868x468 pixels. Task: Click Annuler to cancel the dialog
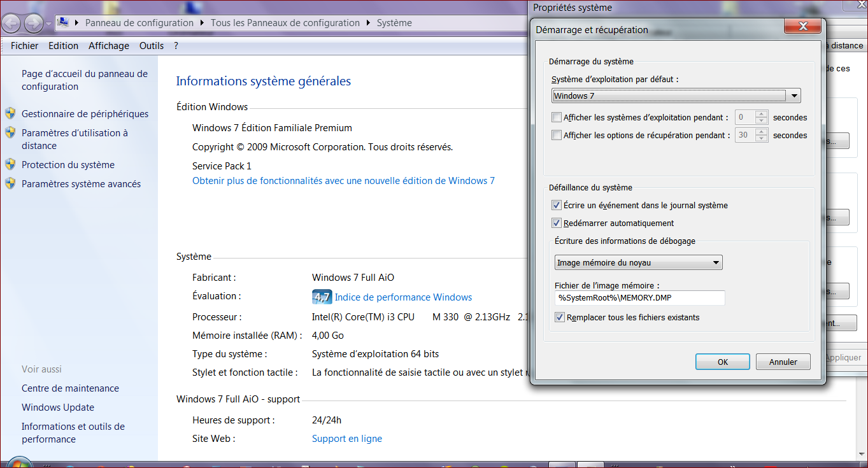tap(783, 362)
